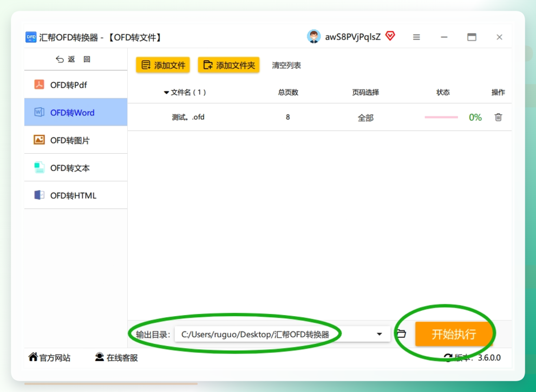Switch to OFD转图片 mode
This screenshot has width=536, height=392.
pos(76,140)
